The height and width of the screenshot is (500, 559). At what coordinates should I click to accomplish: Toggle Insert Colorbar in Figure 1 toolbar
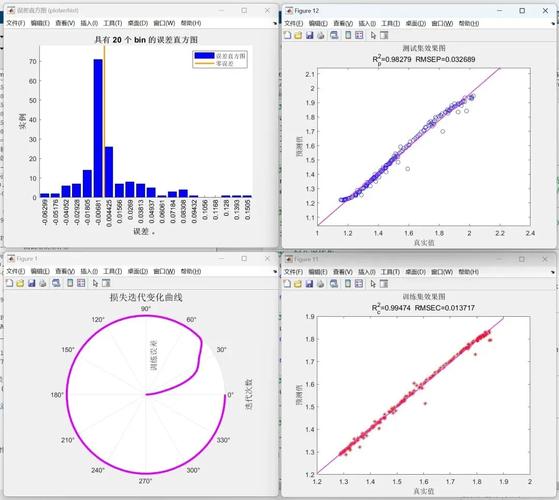(x=70, y=283)
